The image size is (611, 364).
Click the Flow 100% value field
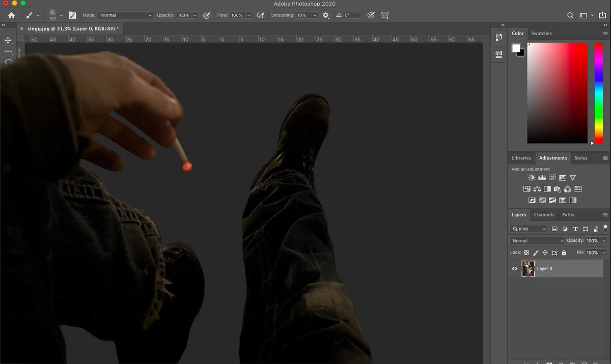(x=237, y=15)
